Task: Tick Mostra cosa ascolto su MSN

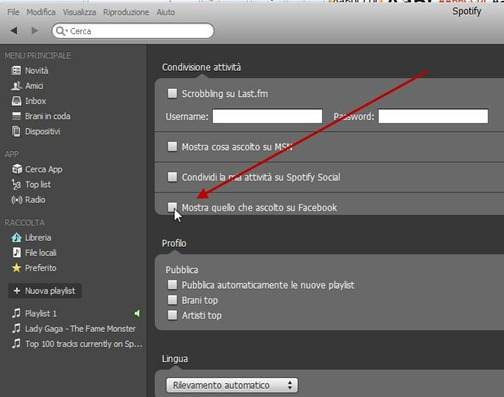Action: (172, 146)
